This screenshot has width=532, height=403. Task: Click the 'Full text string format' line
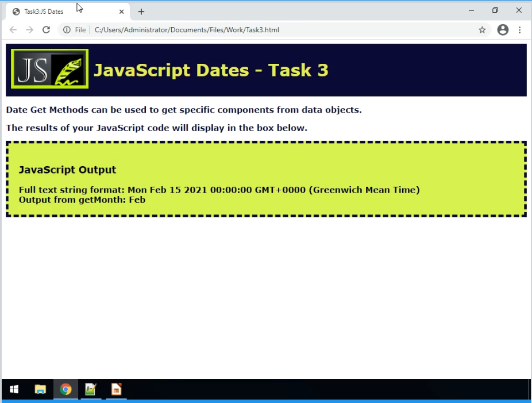(x=219, y=190)
